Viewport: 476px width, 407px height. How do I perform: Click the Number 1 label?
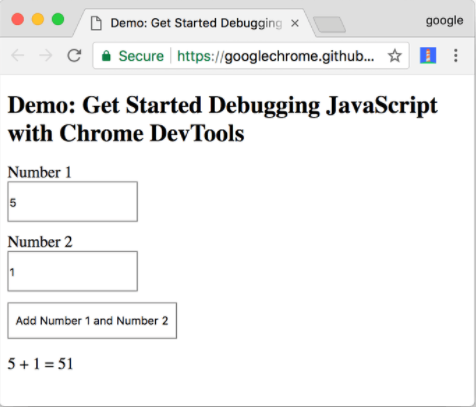(x=40, y=172)
